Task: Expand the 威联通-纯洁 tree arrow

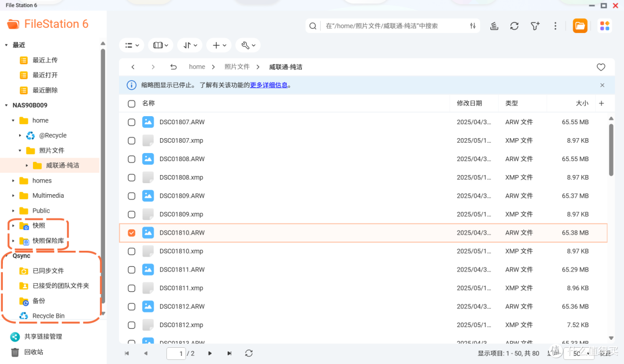Action: (x=27, y=165)
